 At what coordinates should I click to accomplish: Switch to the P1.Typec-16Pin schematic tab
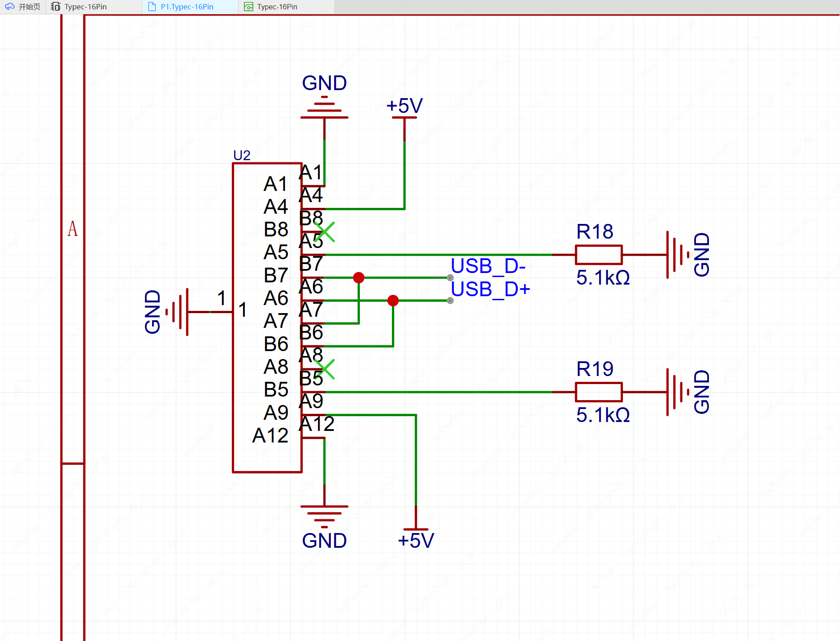click(x=186, y=7)
